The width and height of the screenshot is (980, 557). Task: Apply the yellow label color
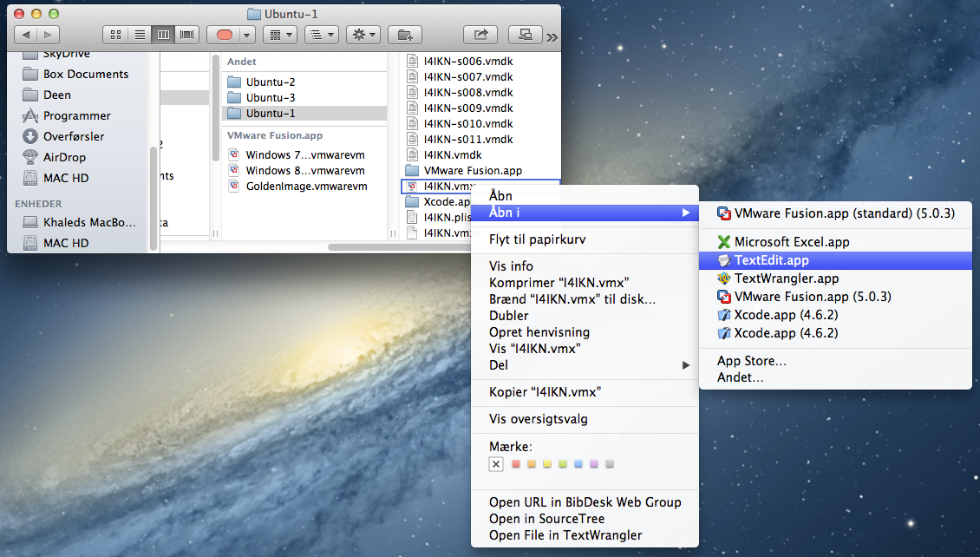547,464
